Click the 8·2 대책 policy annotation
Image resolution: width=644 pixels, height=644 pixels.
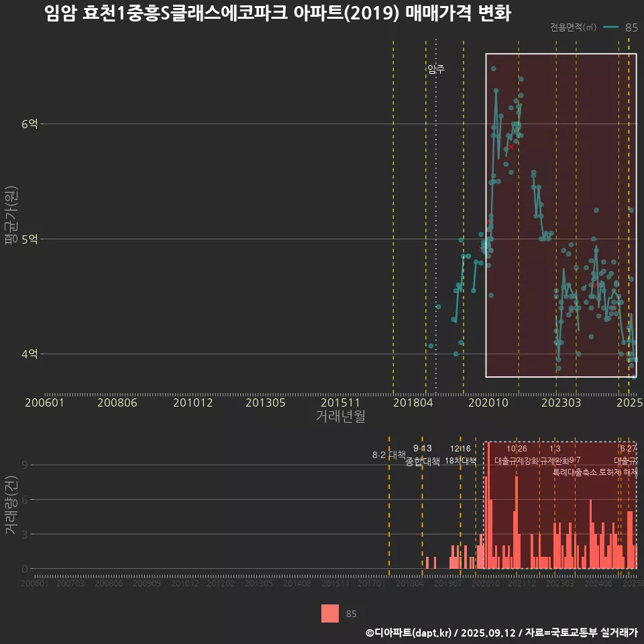(388, 455)
